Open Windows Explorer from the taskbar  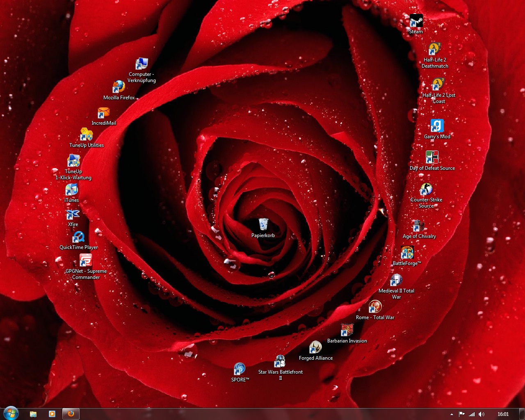33,414
